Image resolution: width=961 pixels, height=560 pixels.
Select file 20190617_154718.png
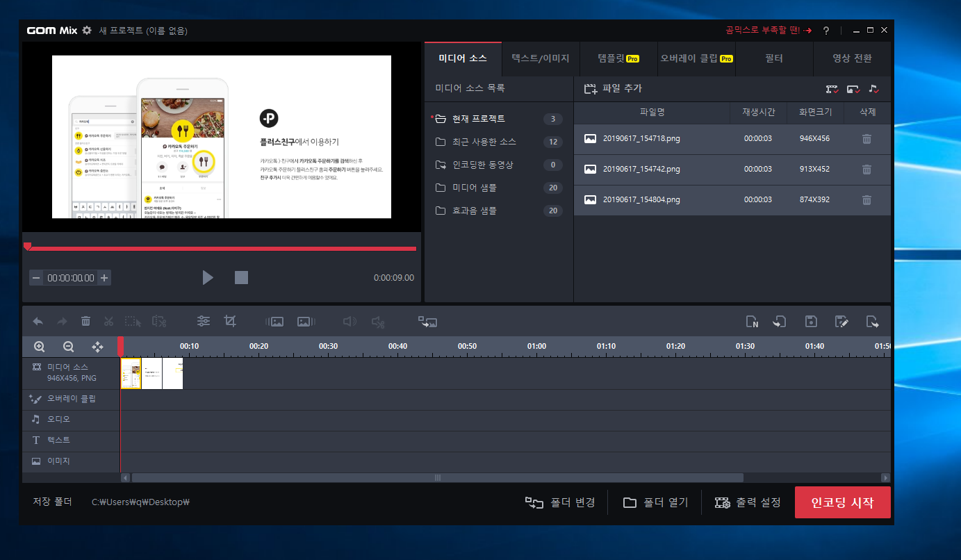click(732, 139)
